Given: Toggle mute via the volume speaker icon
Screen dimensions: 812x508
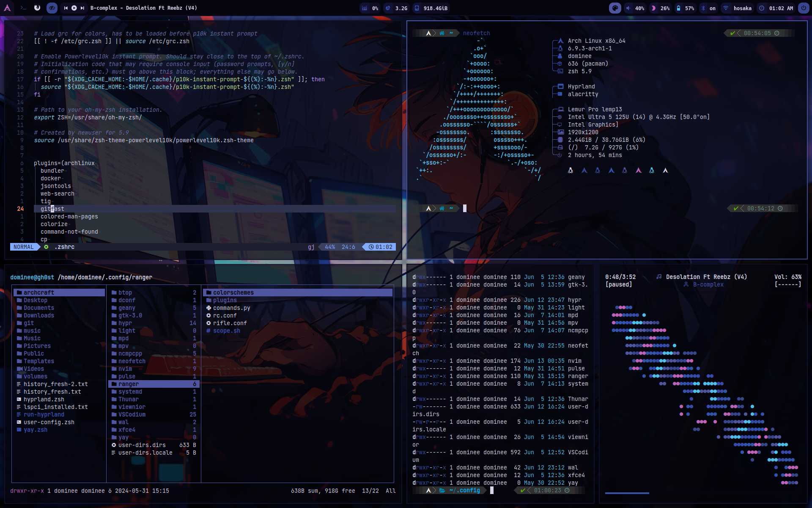Looking at the screenshot, I should click(x=628, y=8).
